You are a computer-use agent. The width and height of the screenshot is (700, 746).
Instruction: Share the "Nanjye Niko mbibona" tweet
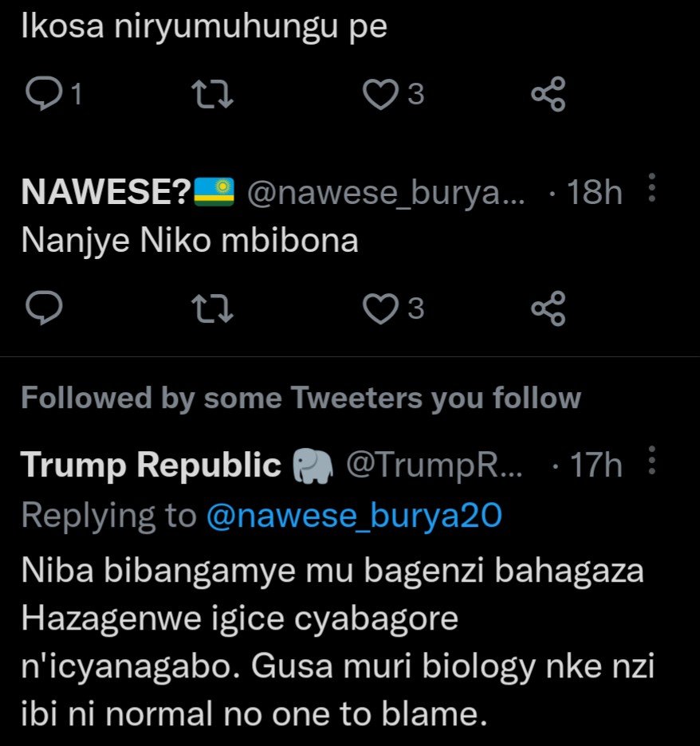[x=548, y=308]
